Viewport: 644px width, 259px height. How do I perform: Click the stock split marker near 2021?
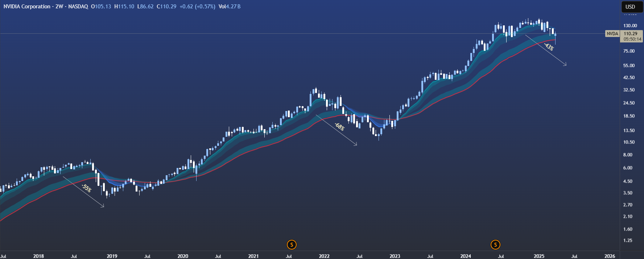point(292,244)
